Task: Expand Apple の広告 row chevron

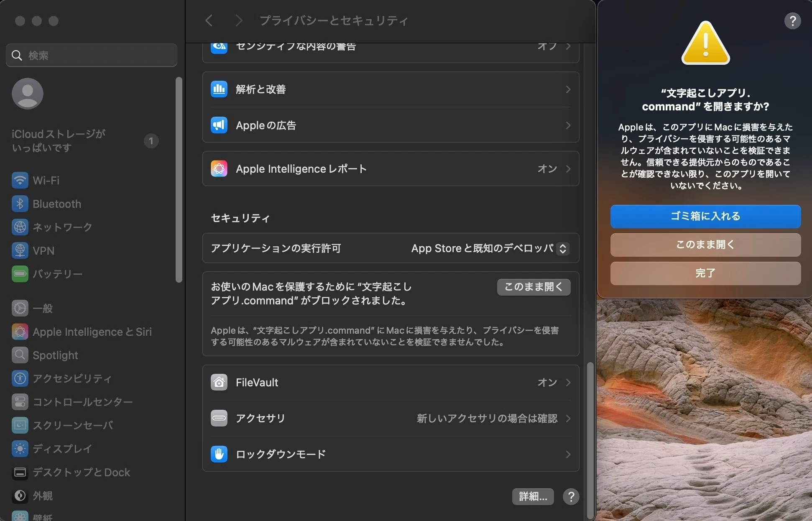Action: tap(568, 125)
